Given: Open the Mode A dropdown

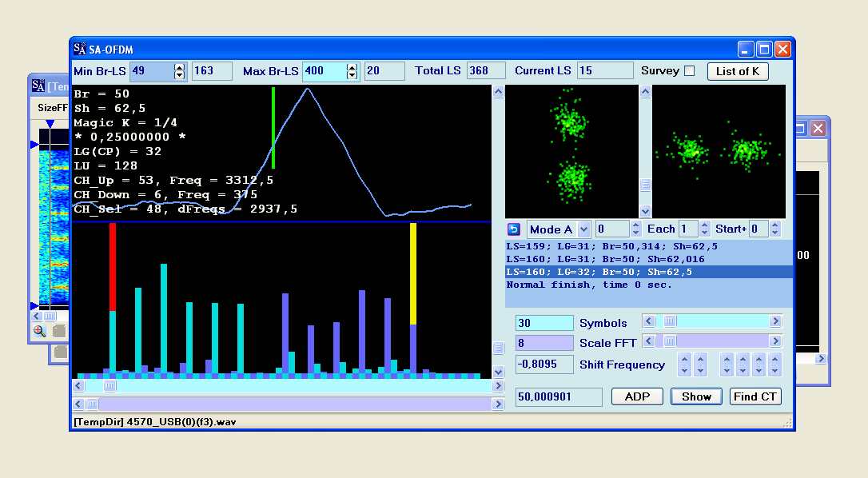Looking at the screenshot, I should pyautogui.click(x=584, y=229).
